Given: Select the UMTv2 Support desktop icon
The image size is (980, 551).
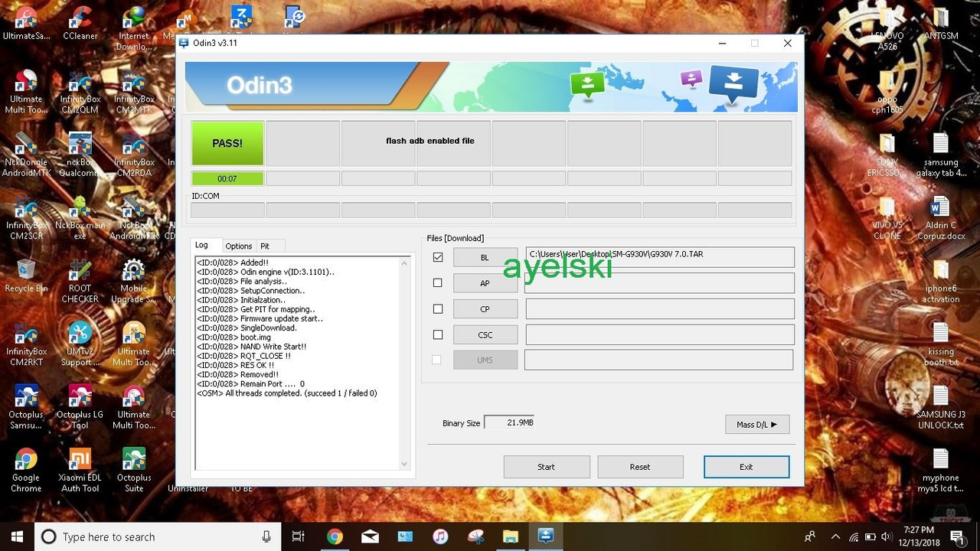Looking at the screenshot, I should pos(80,345).
